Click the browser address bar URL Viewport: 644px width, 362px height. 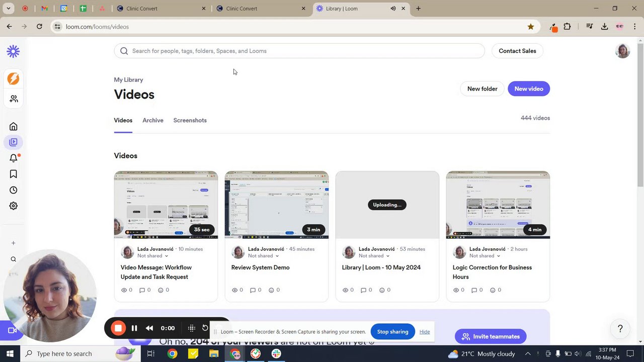click(97, 27)
